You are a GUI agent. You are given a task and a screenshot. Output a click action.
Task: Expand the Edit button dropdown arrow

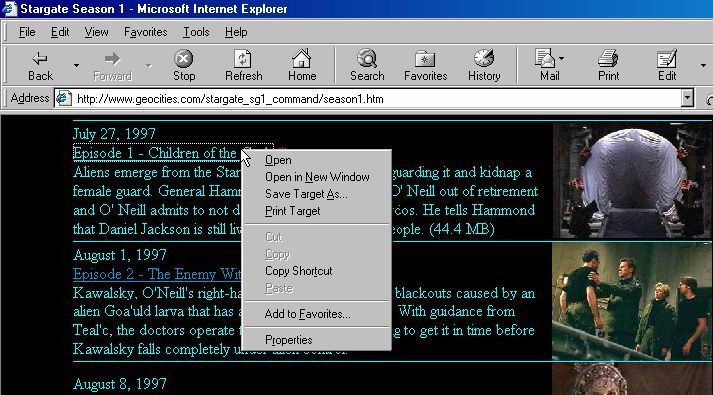(703, 66)
